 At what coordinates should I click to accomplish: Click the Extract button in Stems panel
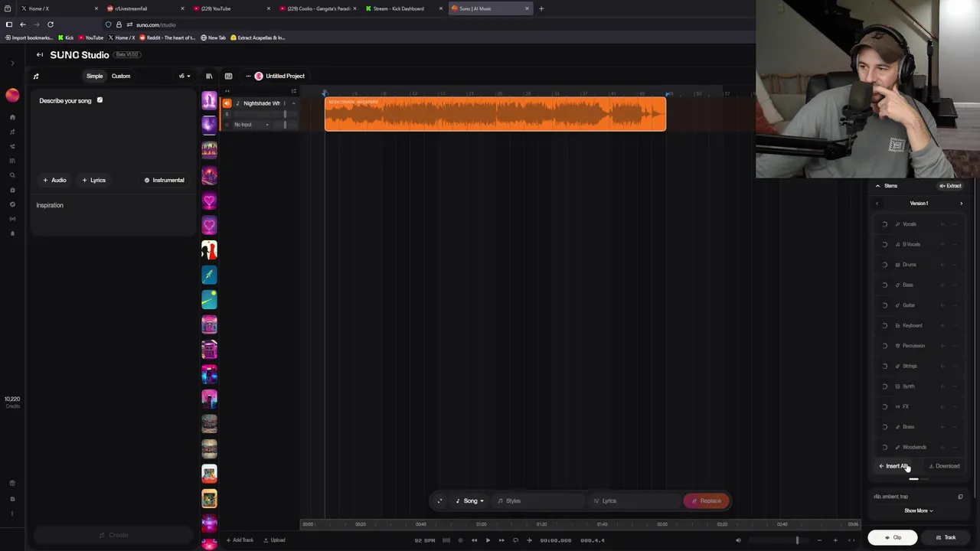point(951,185)
